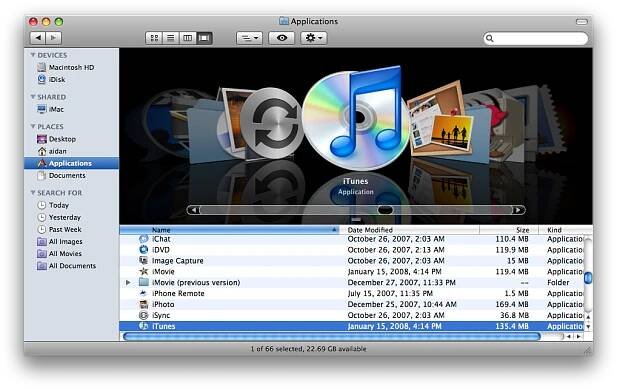
Task: Open the Action gear menu
Action: pos(314,38)
